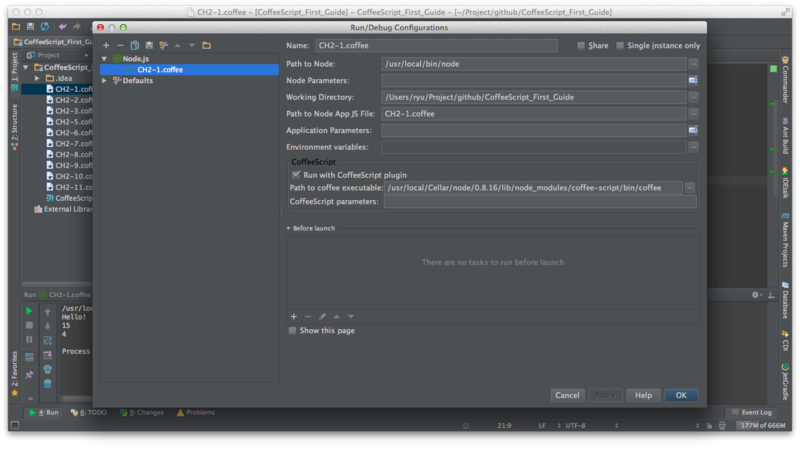Collapse the Node.js configuration group
This screenshot has height=453, width=800.
pos(105,59)
